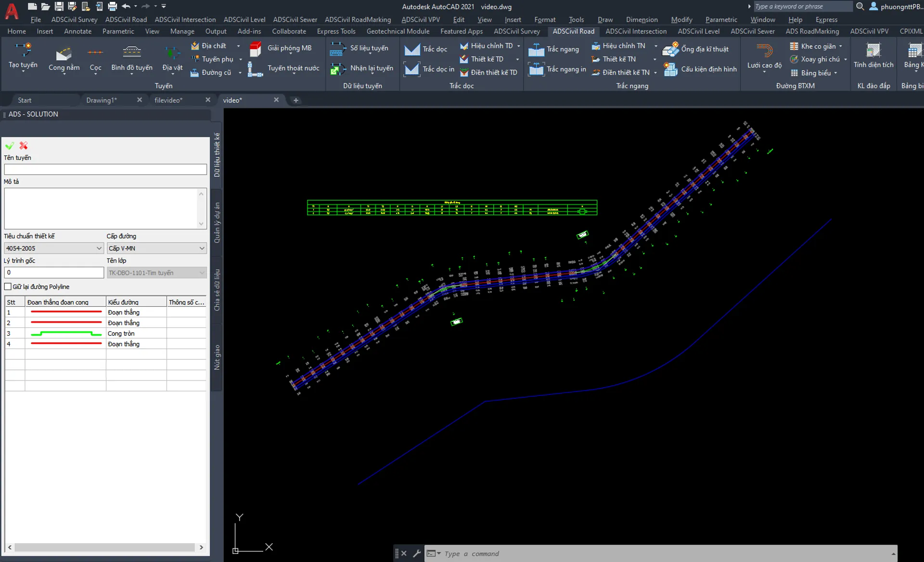This screenshot has height=562, width=924.
Task: Click the horizontal scrollbar of the segment table
Action: (x=105, y=547)
